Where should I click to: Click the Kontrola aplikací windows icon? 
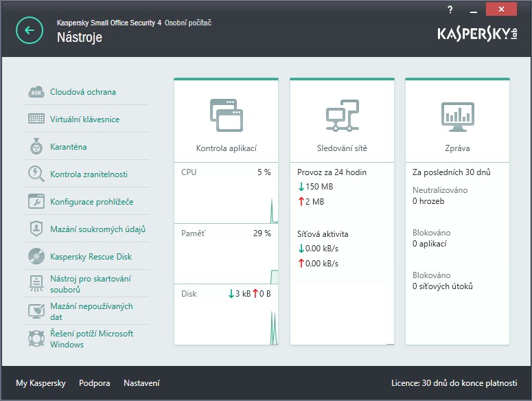pos(227,115)
